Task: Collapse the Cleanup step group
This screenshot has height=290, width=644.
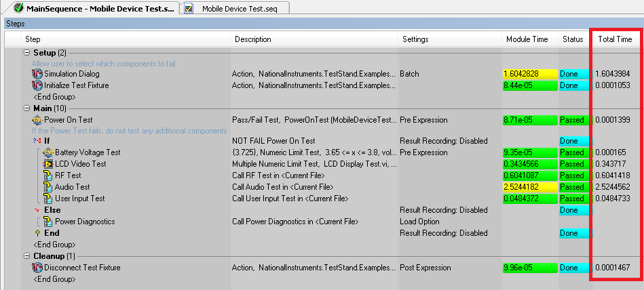Action: (27, 256)
